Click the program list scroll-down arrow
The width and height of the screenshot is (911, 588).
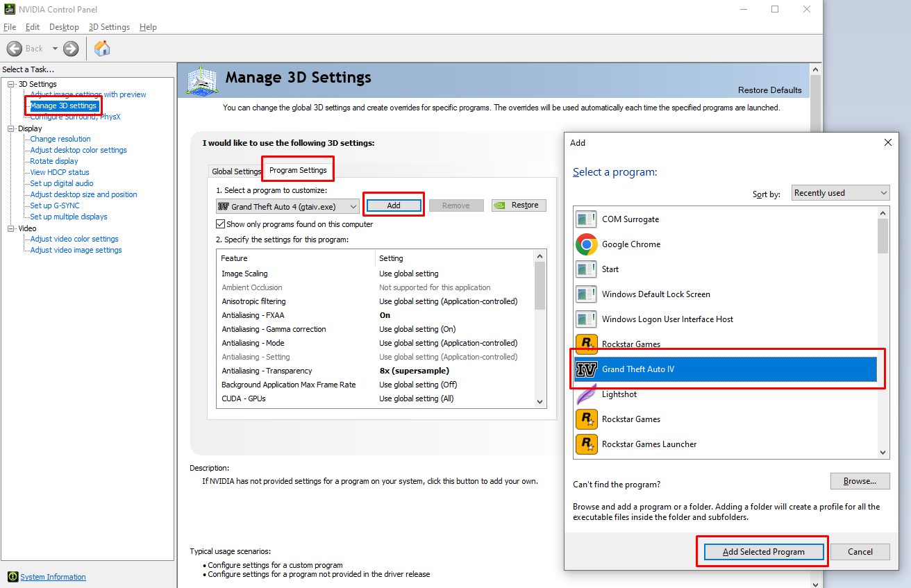tap(883, 453)
